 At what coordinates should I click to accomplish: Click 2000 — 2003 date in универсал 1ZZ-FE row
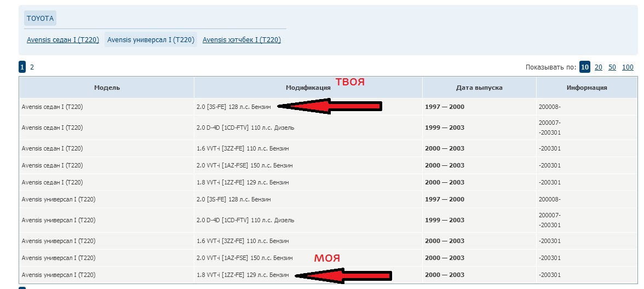pos(445,275)
